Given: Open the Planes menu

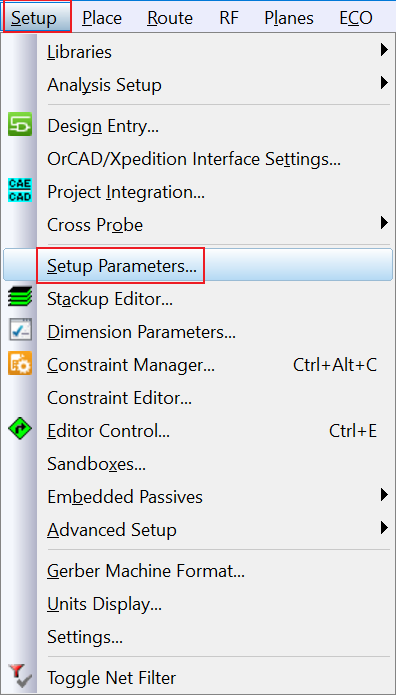Looking at the screenshot, I should tap(289, 18).
